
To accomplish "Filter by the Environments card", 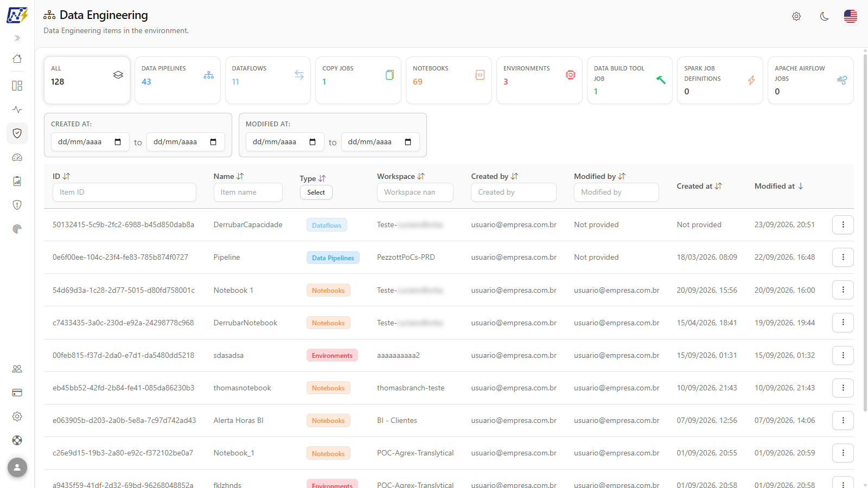I will tap(539, 80).
